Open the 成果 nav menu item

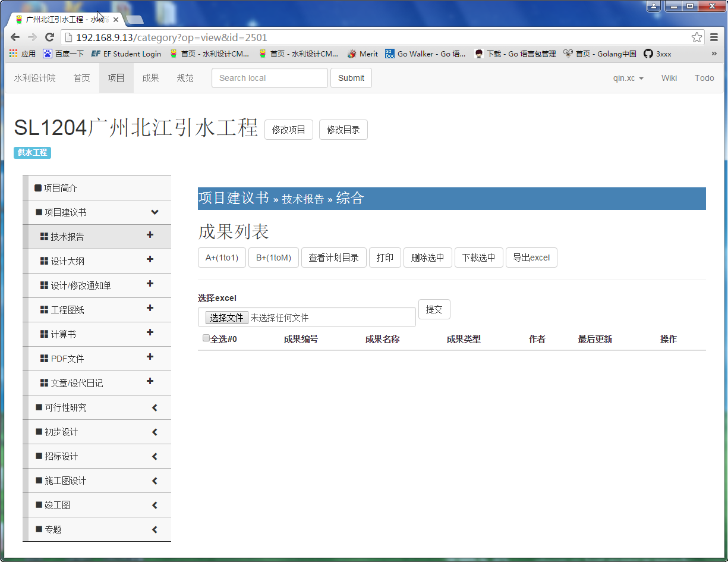click(151, 78)
